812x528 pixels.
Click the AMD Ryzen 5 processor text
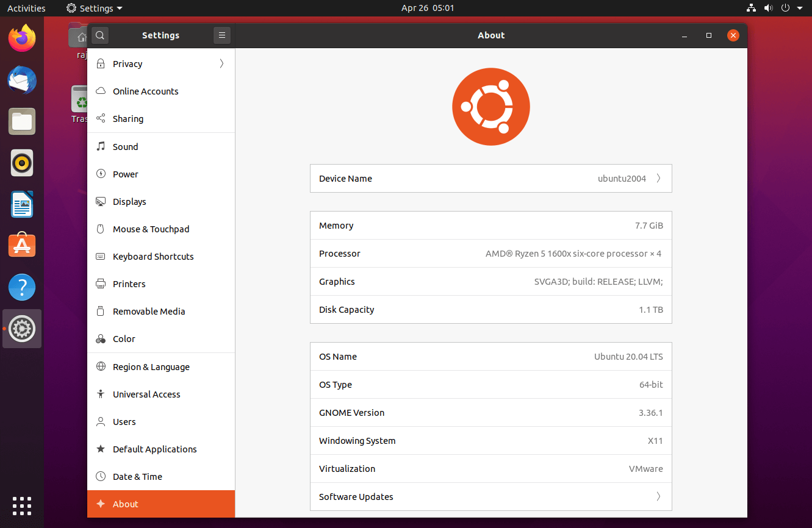click(x=573, y=254)
